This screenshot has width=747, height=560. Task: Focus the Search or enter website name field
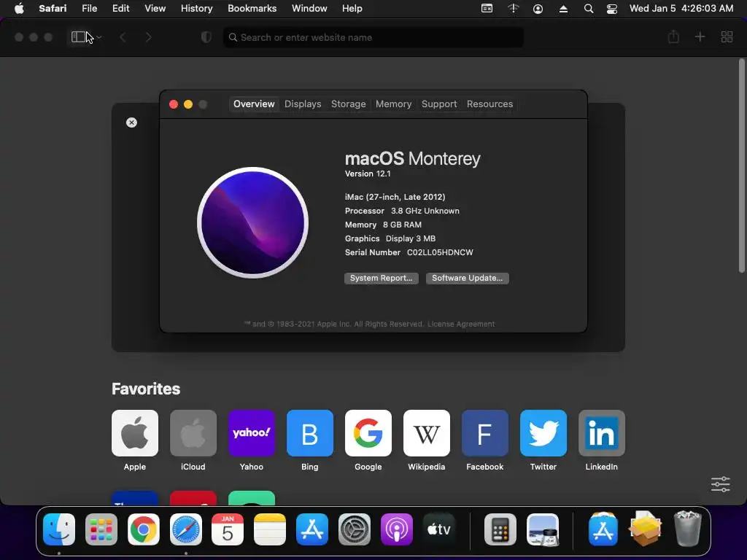[373, 37]
